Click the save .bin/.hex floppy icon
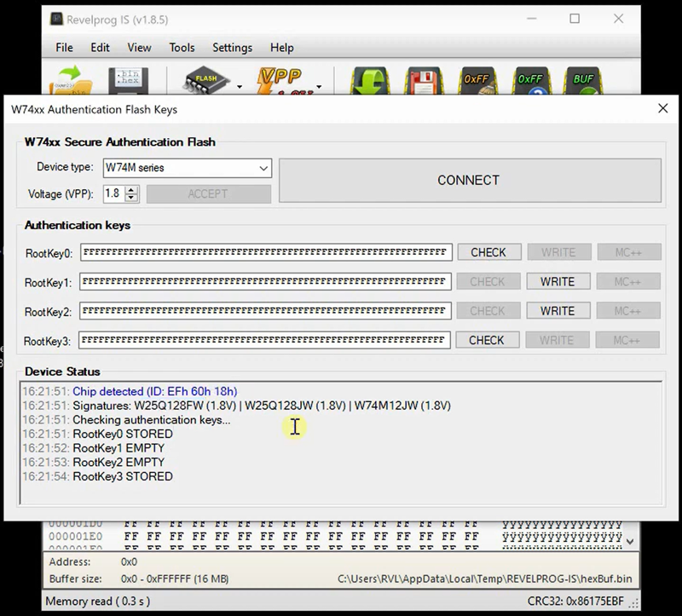This screenshot has width=682, height=616. coord(129,81)
